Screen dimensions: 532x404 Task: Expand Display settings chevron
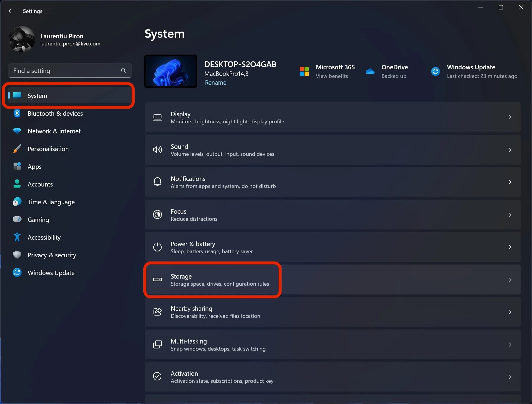[510, 117]
